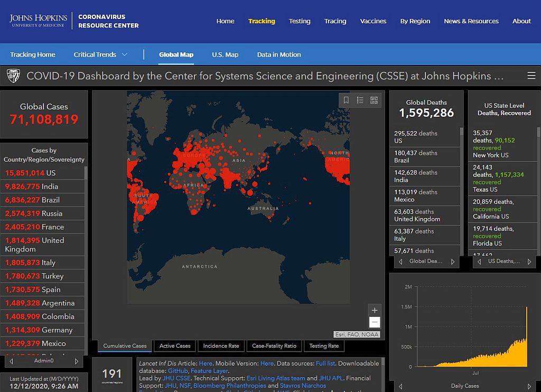Open the map legend list icon
Image resolution: width=541 pixels, height=392 pixels.
[x=360, y=100]
